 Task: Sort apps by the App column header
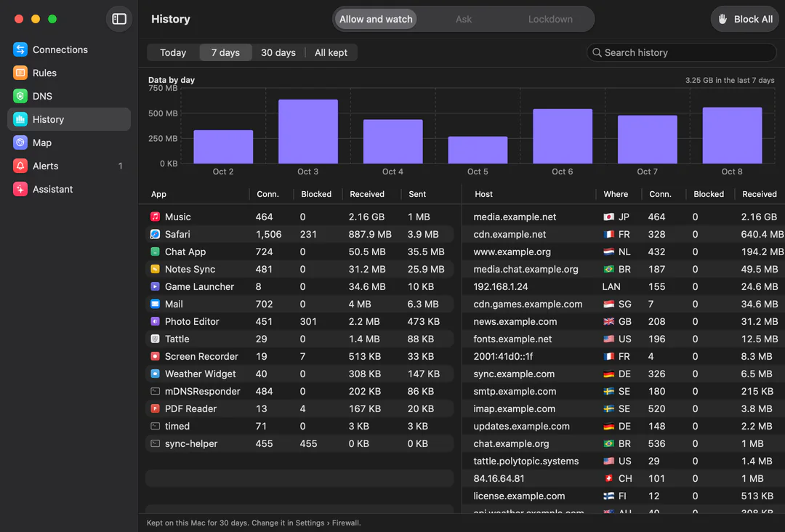pyautogui.click(x=158, y=194)
